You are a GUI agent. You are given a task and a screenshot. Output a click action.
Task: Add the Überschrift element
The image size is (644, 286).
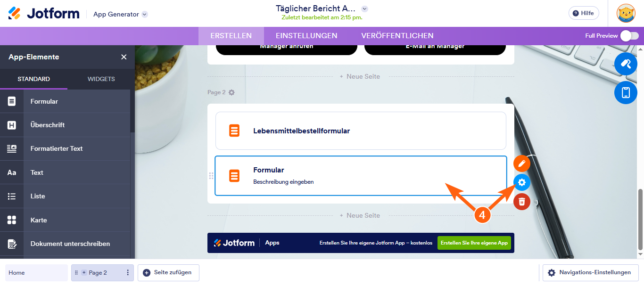click(x=65, y=125)
